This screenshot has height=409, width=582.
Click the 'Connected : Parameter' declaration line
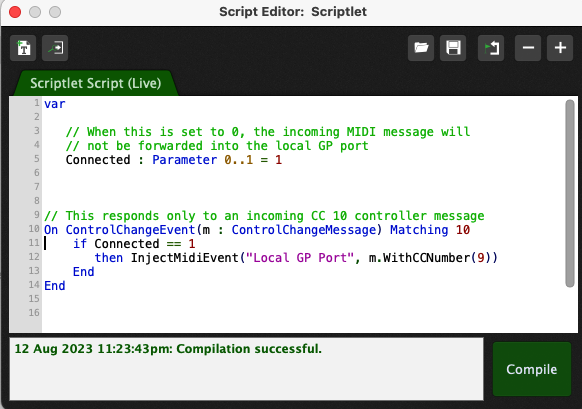coord(174,160)
